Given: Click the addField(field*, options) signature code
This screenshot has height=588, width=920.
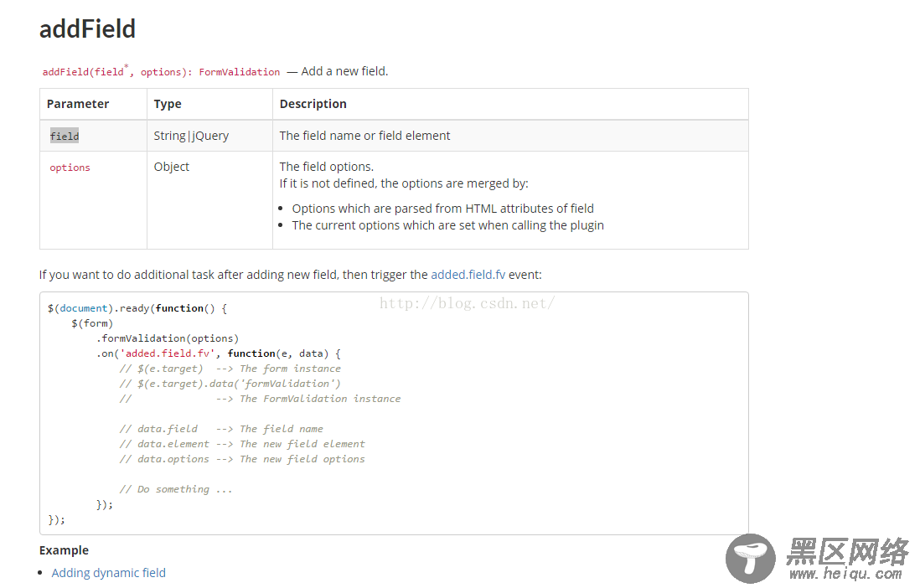Looking at the screenshot, I should click(x=116, y=71).
